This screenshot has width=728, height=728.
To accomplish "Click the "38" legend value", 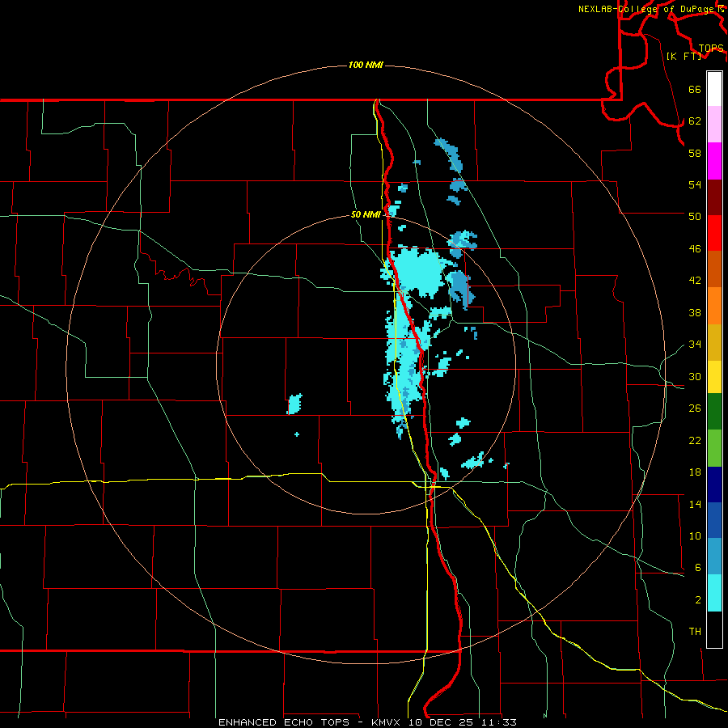I will 695,312.
